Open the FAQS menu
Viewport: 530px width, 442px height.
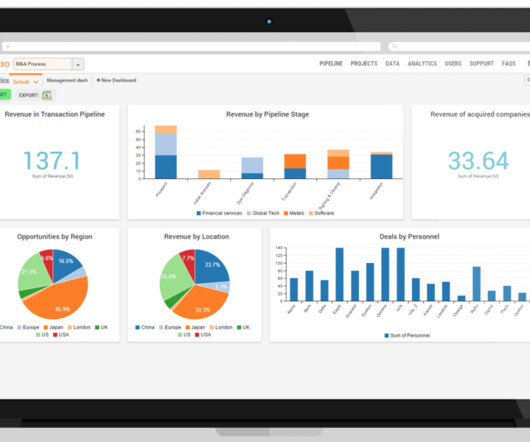[x=508, y=64]
